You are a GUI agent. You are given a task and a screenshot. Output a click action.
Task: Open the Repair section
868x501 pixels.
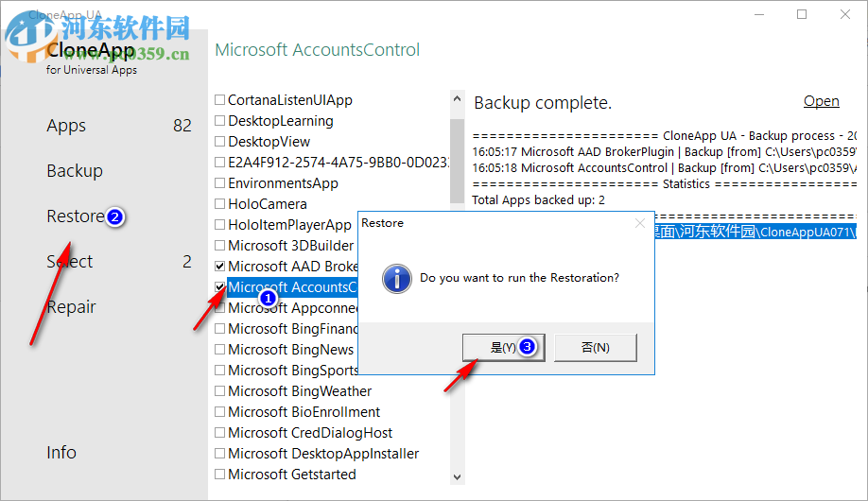point(71,307)
